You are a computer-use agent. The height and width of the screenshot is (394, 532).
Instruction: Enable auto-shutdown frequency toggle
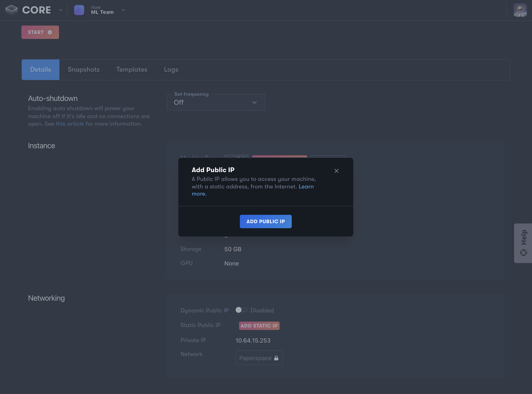click(x=216, y=102)
